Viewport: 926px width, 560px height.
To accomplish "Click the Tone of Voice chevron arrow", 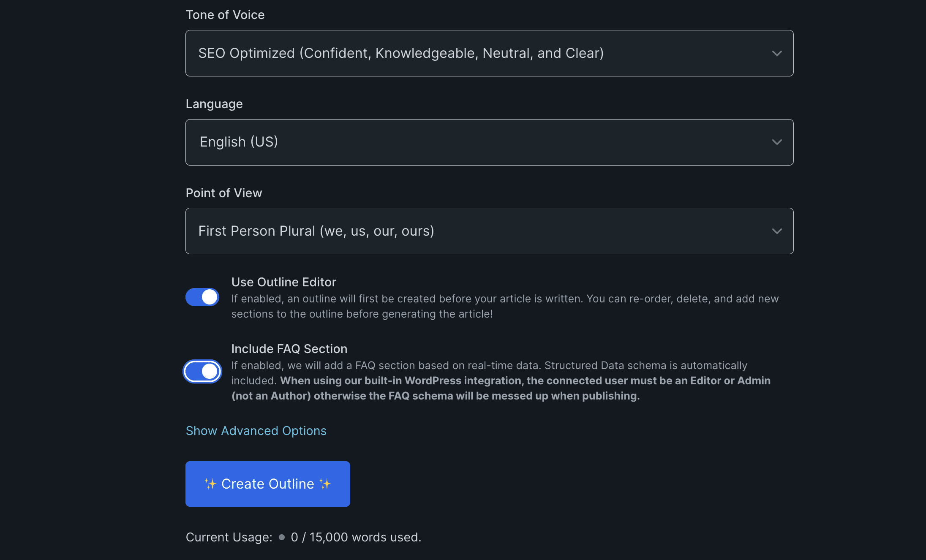I will (777, 54).
